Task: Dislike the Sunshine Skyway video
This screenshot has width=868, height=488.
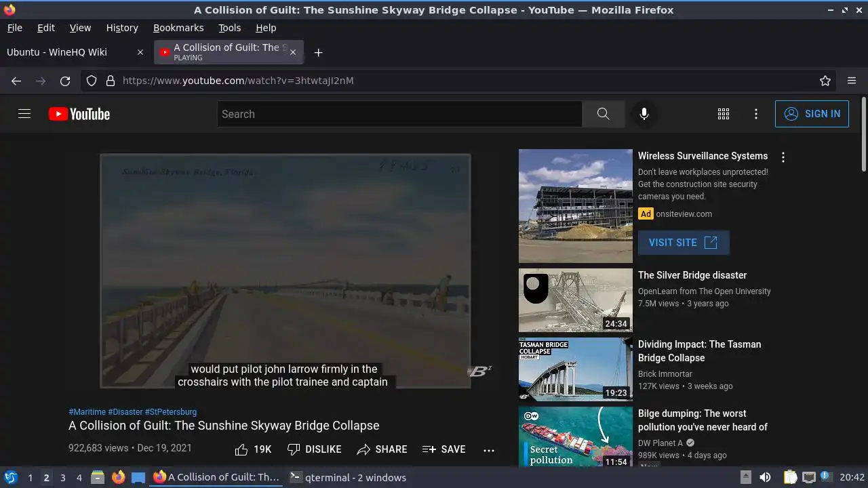Action: [x=314, y=449]
